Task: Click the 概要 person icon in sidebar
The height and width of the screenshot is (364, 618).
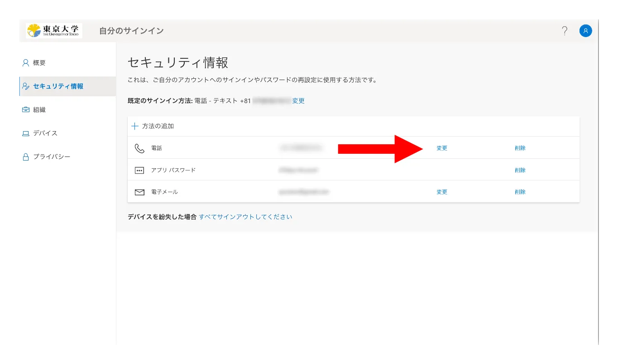Action: [x=26, y=63]
